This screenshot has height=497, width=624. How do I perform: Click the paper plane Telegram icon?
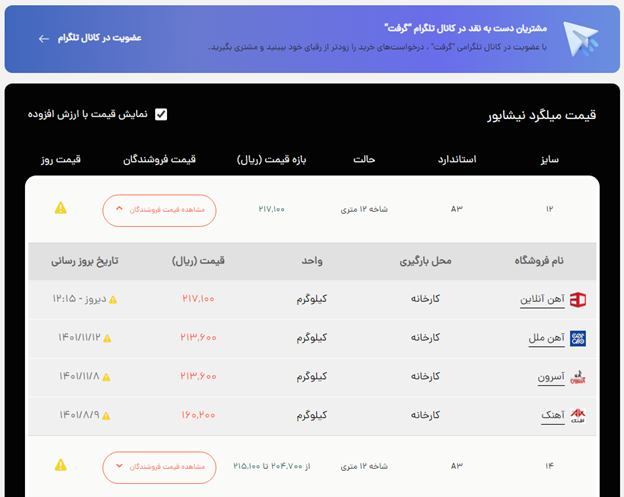[582, 38]
